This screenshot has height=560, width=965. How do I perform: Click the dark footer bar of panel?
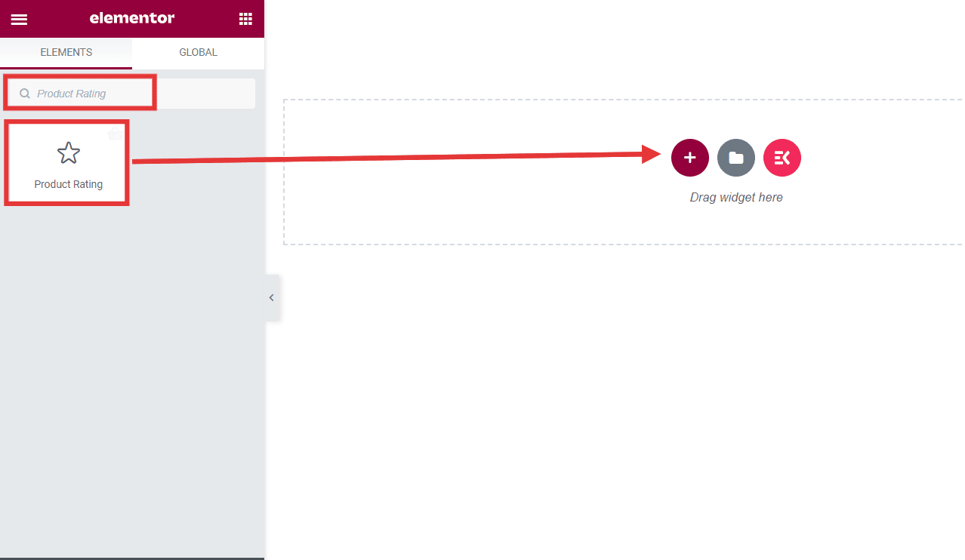click(132, 558)
